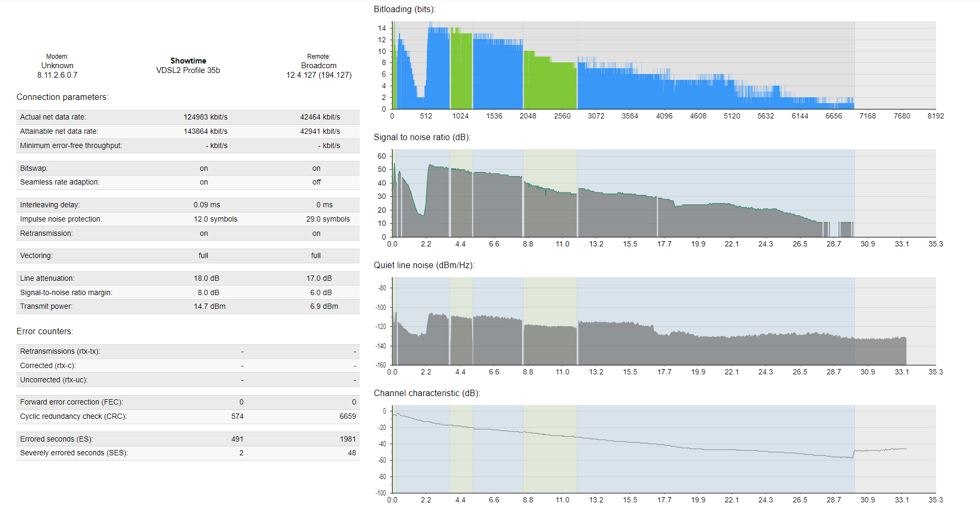Click the Showtime status header
The image size is (980, 514).
(x=188, y=60)
